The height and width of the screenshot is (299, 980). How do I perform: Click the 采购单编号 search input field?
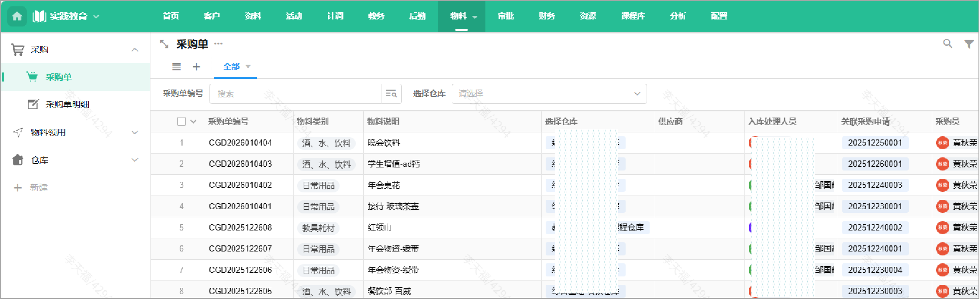pyautogui.click(x=295, y=94)
